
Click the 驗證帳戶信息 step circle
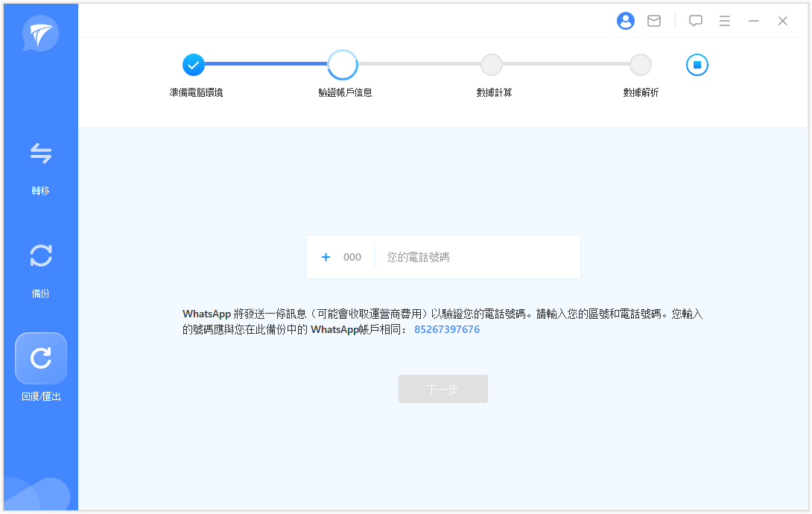pos(342,65)
